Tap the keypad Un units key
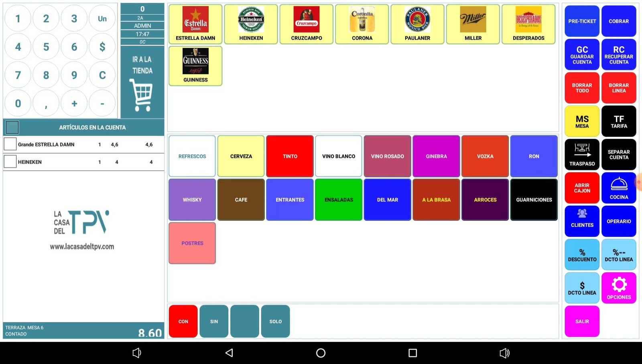642x364 pixels. 102,18
